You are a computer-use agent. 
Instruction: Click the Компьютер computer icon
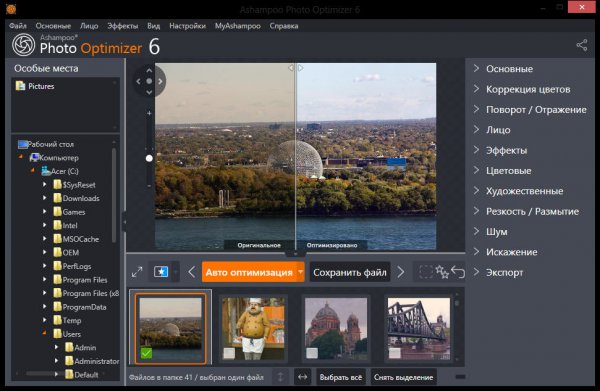tap(34, 157)
